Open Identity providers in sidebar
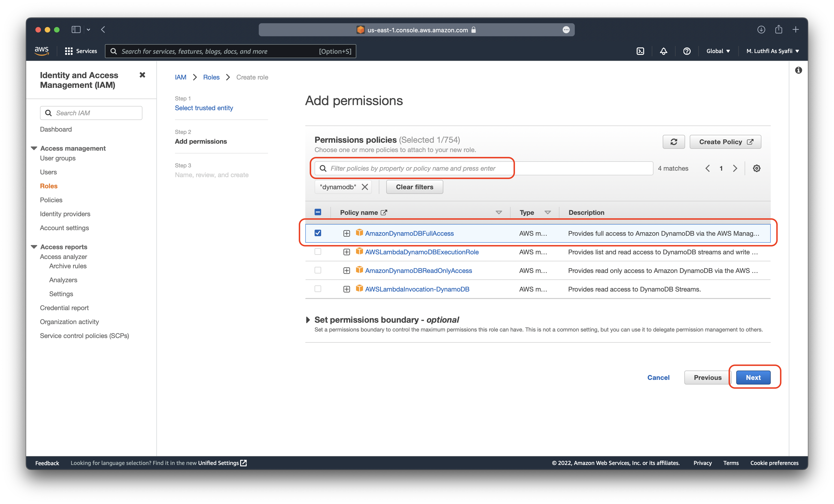Viewport: 834px width, 504px height. pos(65,214)
